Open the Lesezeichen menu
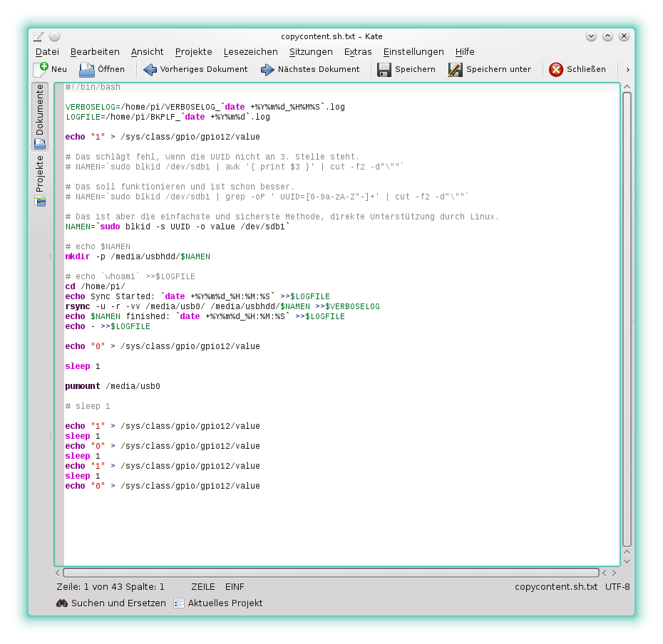The width and height of the screenshot is (663, 644). tap(251, 51)
